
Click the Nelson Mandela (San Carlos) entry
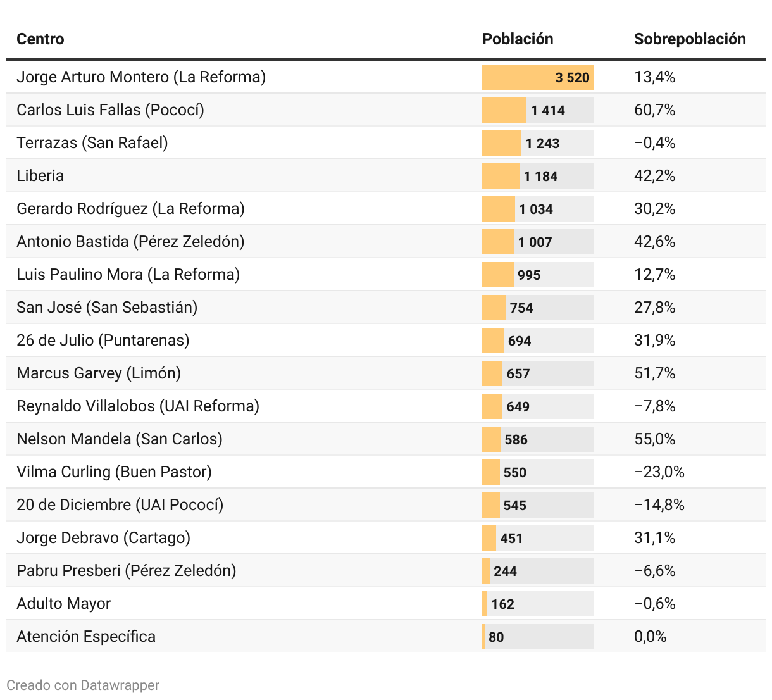[120, 439]
